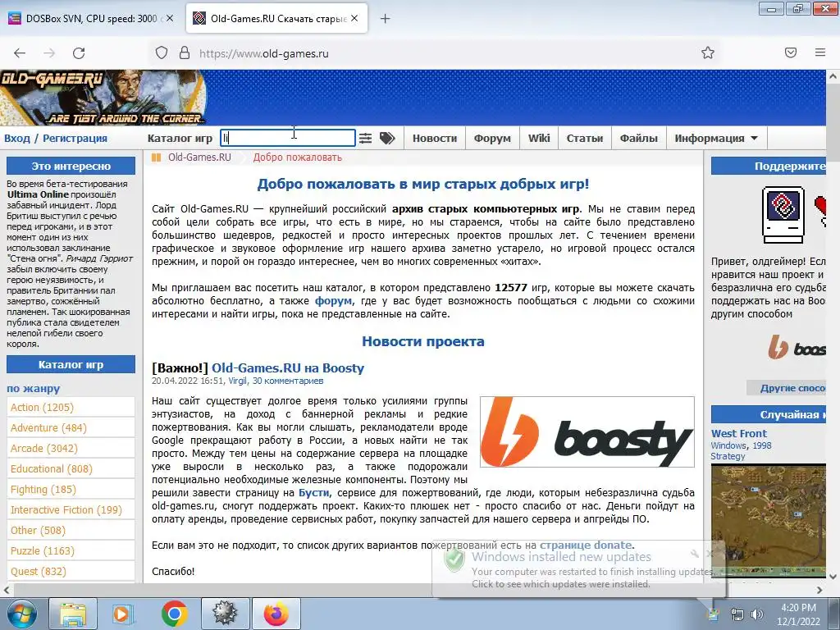The height and width of the screenshot is (630, 840).
Task: Select the Educational (808) genre
Action: tap(71, 468)
